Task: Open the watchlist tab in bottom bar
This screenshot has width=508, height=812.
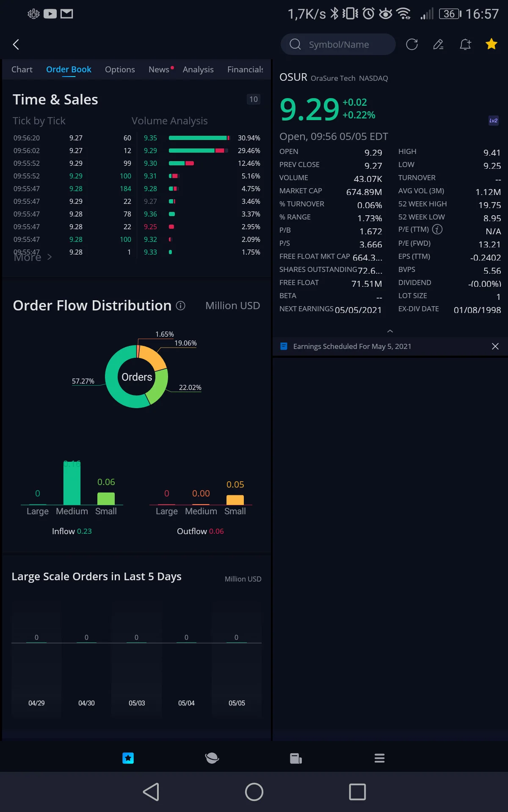Action: 128,758
